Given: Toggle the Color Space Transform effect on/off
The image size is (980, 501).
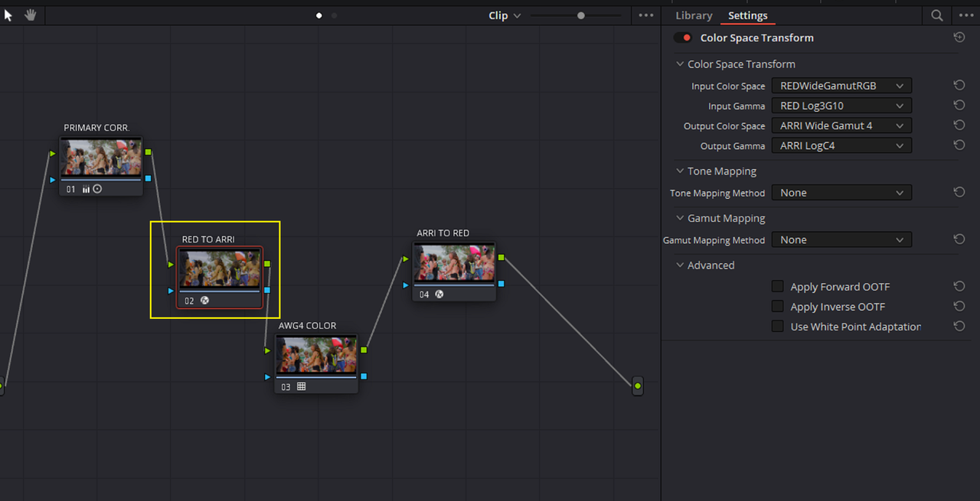Looking at the screenshot, I should click(682, 37).
